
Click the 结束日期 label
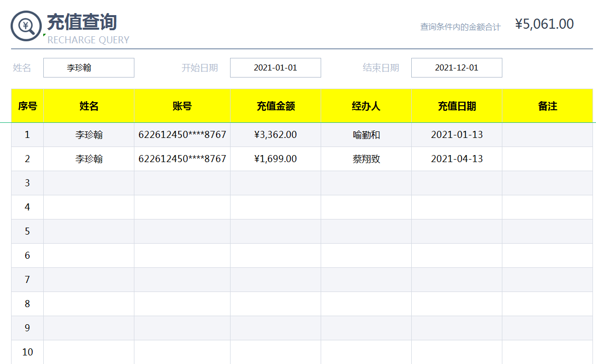[381, 67]
